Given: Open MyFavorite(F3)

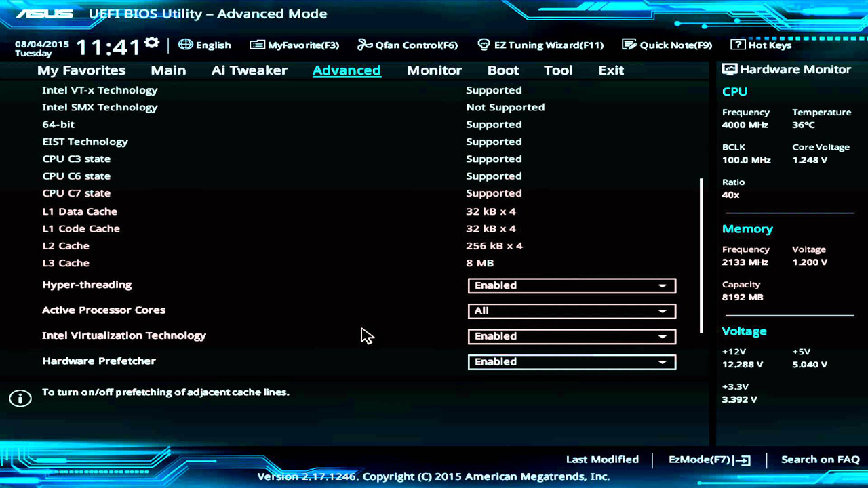Looking at the screenshot, I should (x=294, y=45).
